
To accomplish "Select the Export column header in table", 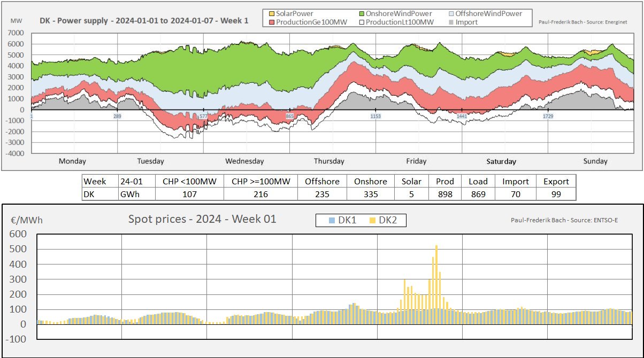I will (556, 181).
